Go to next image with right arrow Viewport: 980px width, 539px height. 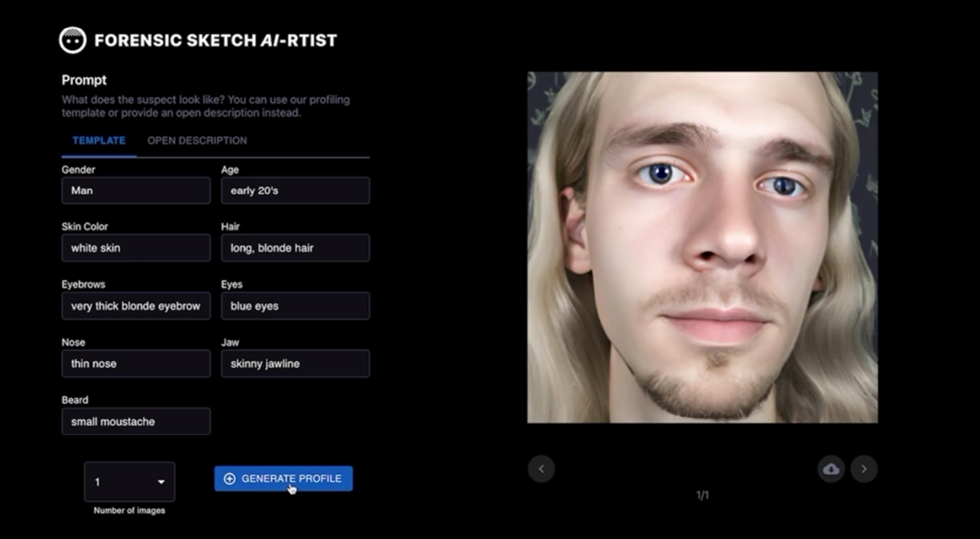click(864, 468)
